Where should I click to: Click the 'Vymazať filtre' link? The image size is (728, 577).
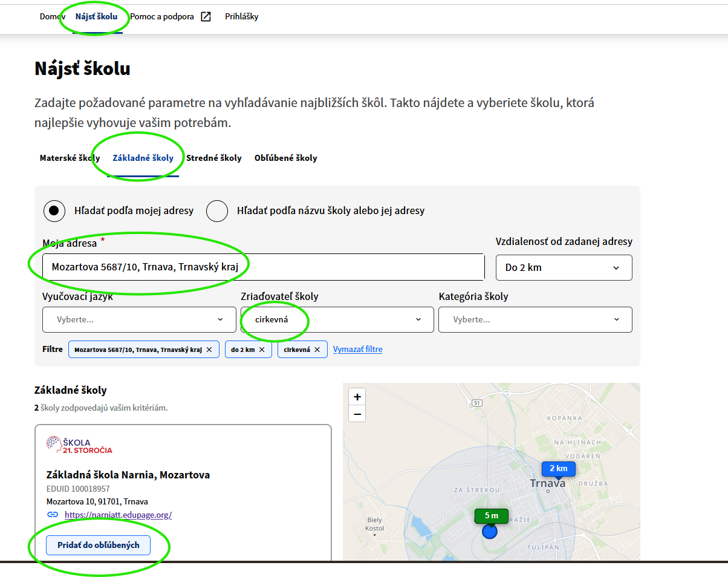pos(357,350)
